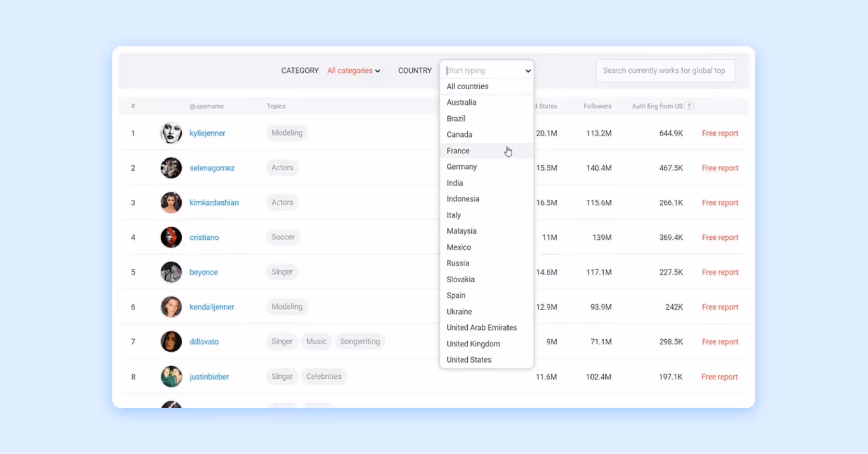This screenshot has width=868, height=454.
Task: Pick United Arab Emirates option
Action: point(487,328)
